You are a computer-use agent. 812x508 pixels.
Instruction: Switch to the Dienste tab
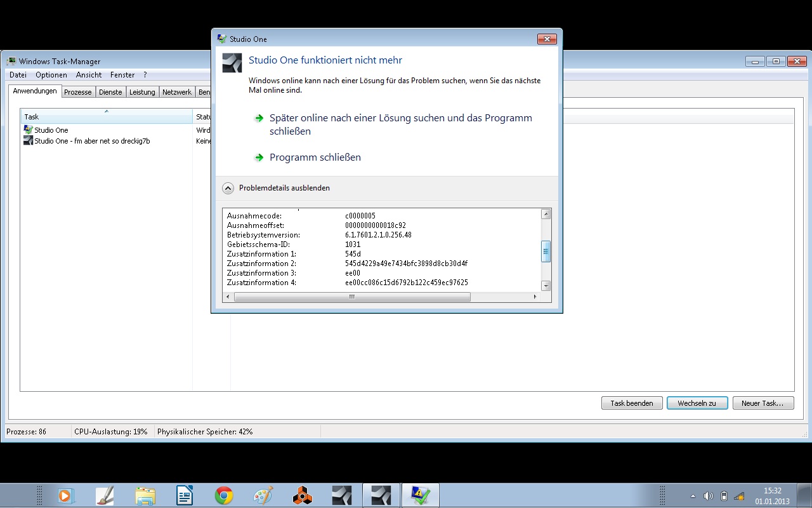click(x=110, y=92)
